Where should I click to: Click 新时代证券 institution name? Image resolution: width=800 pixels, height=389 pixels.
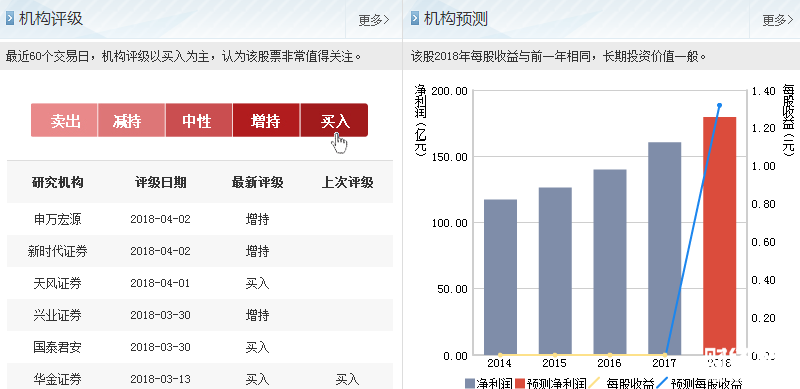coord(58,251)
